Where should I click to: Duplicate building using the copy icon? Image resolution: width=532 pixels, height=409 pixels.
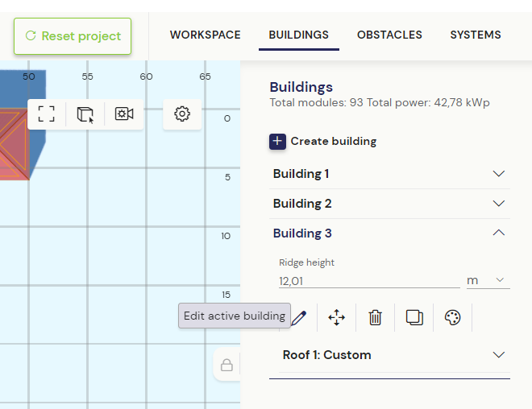(414, 317)
